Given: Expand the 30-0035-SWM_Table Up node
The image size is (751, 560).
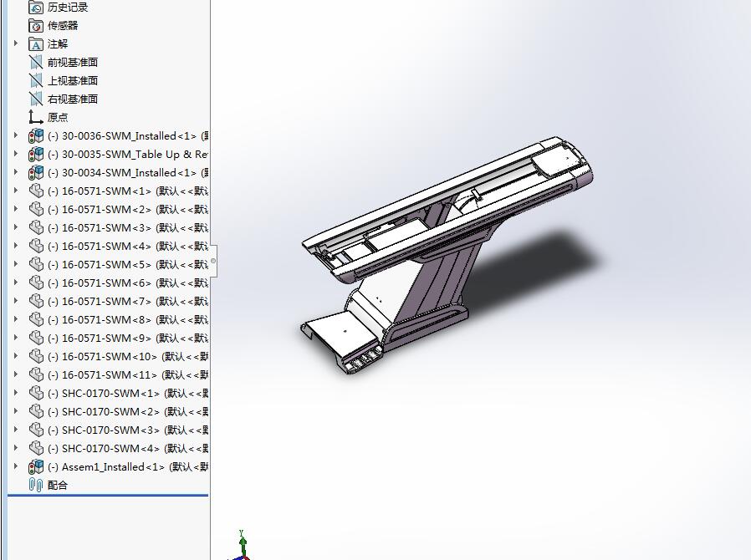Looking at the screenshot, I should point(15,154).
